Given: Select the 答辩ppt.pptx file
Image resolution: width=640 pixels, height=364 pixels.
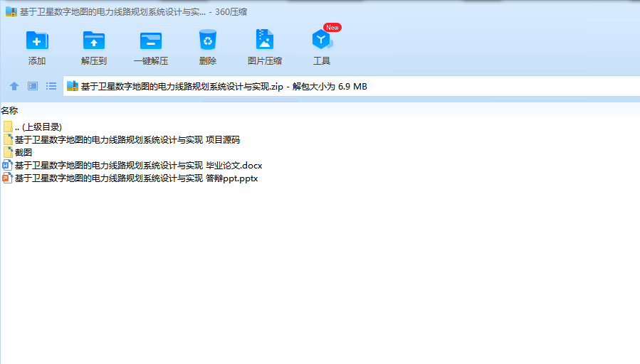Looking at the screenshot, I should click(130, 178).
